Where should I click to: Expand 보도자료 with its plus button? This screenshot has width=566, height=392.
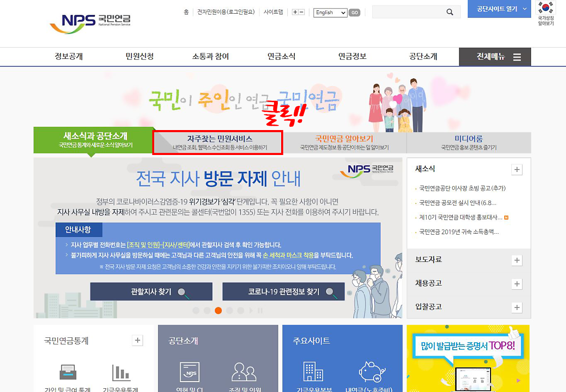(517, 260)
